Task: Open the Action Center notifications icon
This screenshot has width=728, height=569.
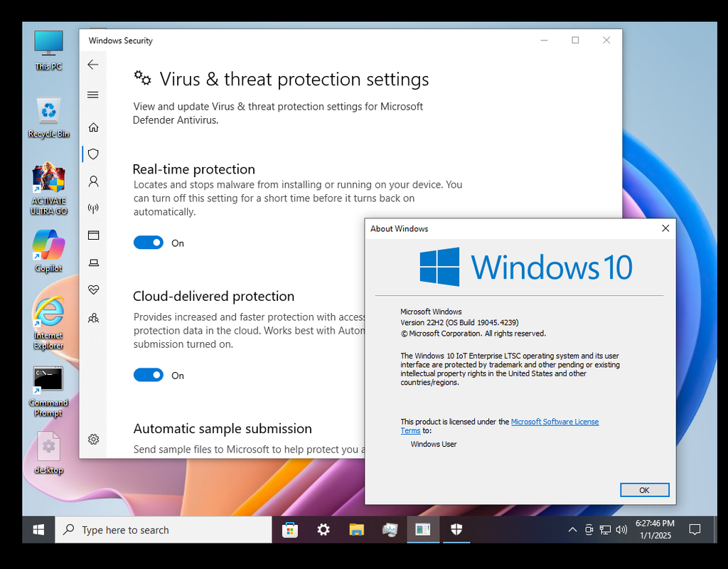Action: click(x=695, y=529)
